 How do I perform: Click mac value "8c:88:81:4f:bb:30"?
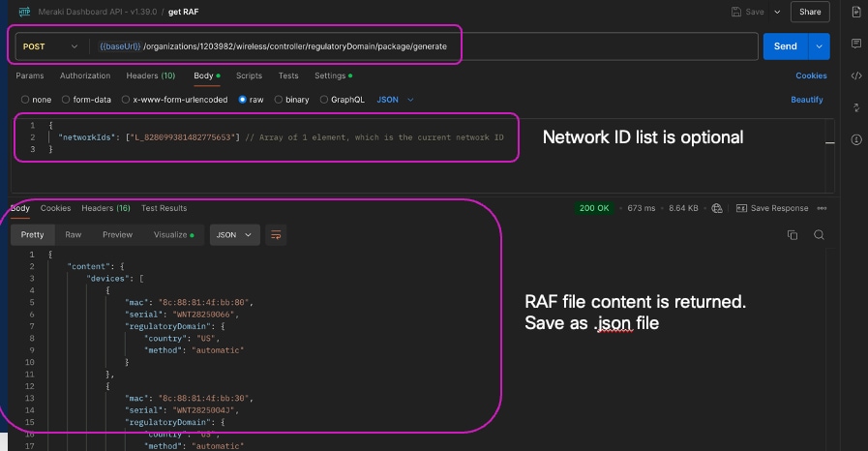[x=205, y=399]
